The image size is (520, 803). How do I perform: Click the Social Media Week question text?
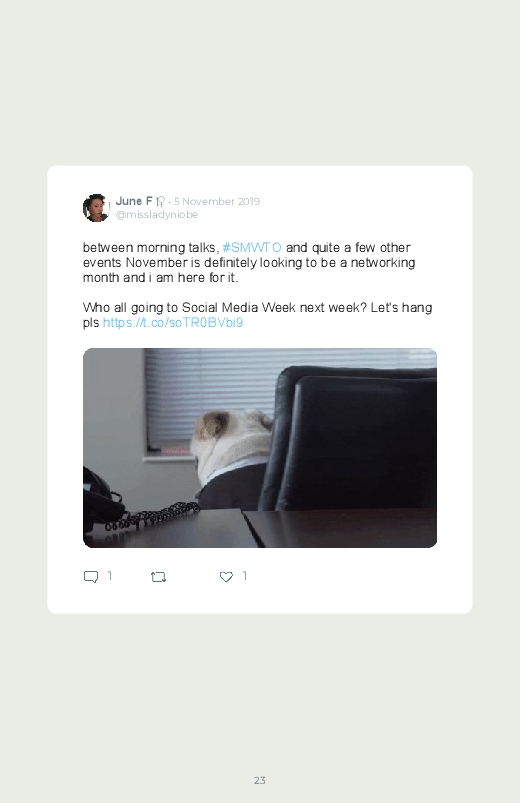pos(257,315)
